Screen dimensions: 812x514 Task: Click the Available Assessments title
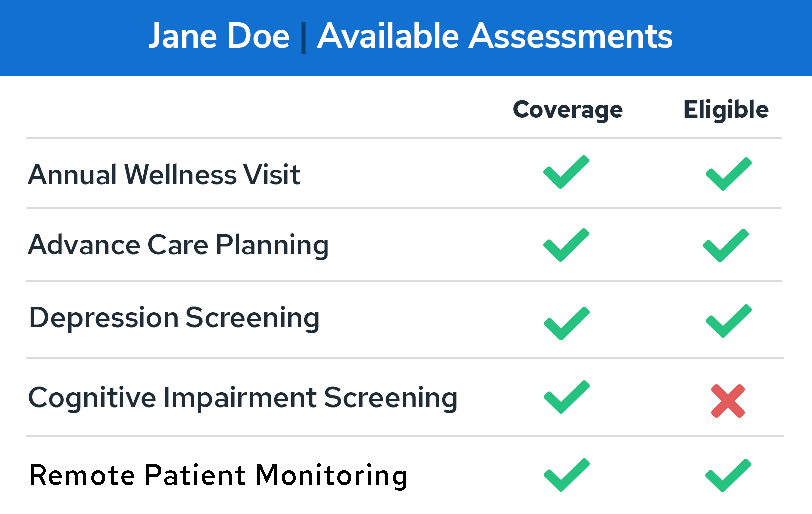point(495,36)
